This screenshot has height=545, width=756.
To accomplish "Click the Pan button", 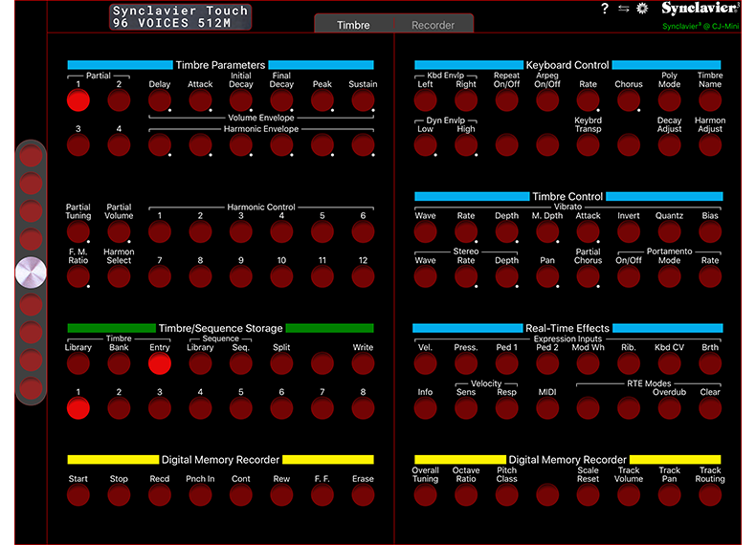I will click(547, 277).
